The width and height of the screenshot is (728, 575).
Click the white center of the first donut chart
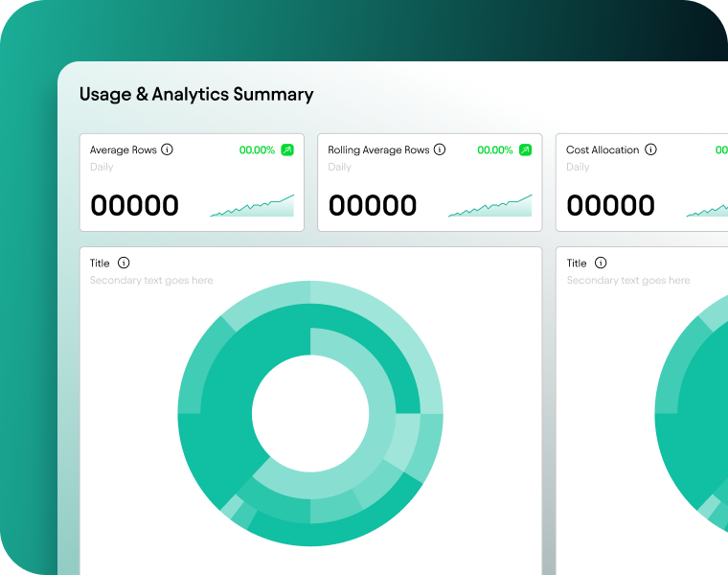[310, 413]
